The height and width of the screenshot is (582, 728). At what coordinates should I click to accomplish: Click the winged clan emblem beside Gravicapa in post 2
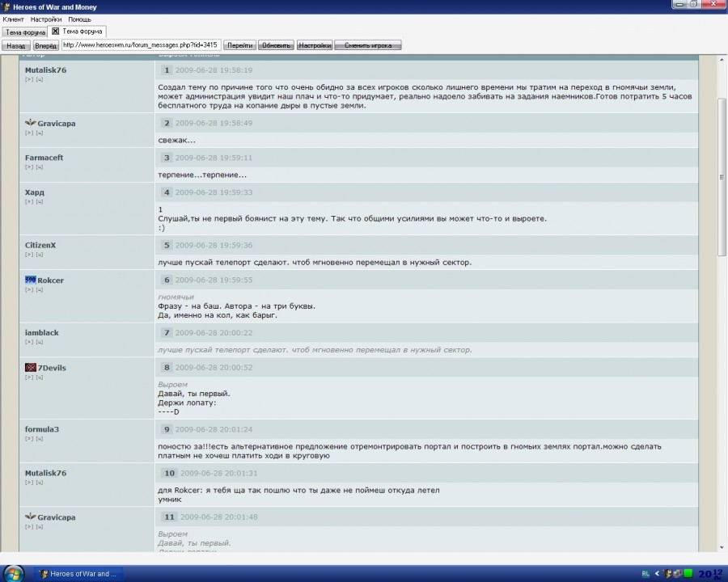[x=30, y=123]
